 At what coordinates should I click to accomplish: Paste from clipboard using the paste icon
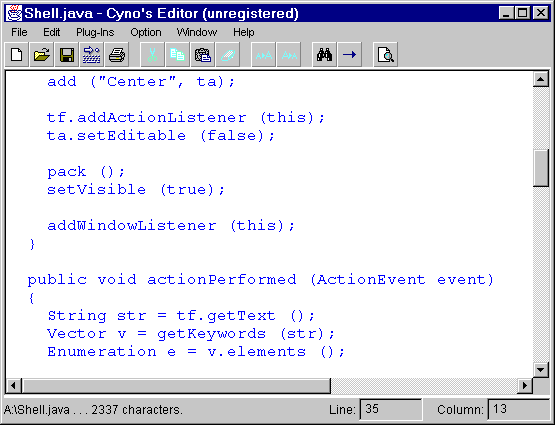pos(202,55)
